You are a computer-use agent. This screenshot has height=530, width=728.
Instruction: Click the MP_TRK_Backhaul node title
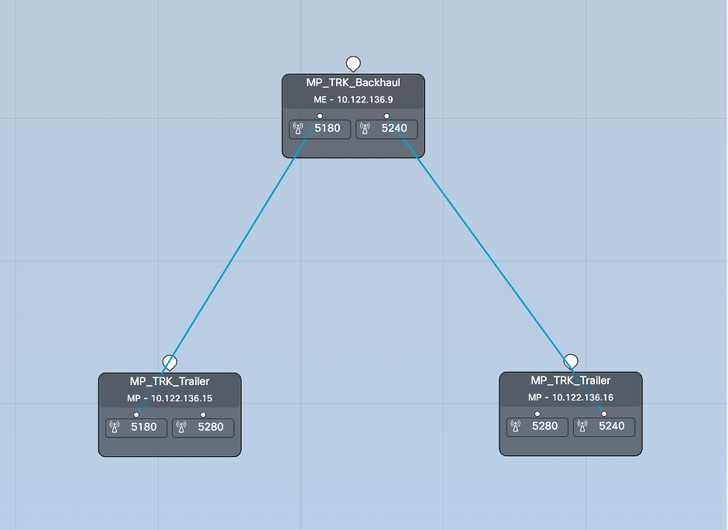pyautogui.click(x=353, y=83)
